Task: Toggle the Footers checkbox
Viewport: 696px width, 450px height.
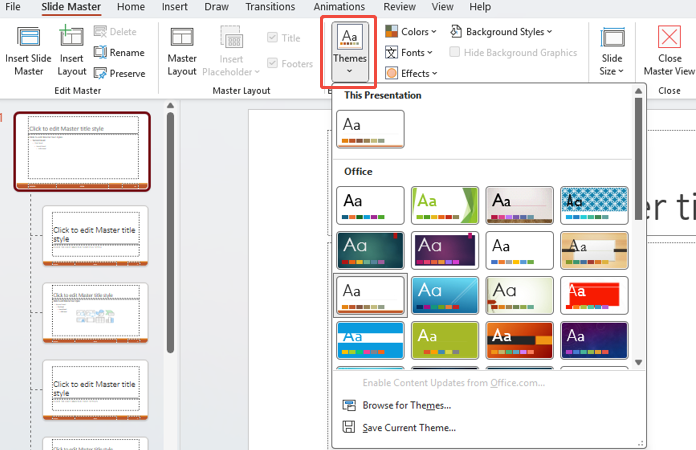Action: (273, 63)
